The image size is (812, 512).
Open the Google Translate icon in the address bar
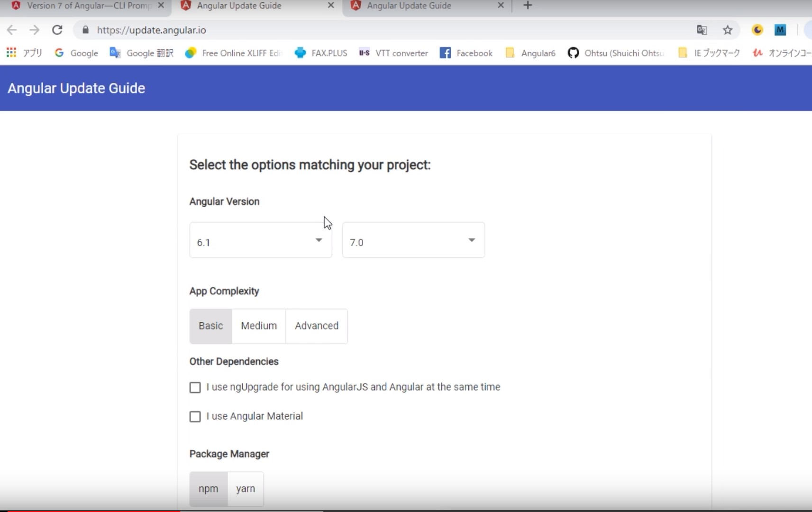coord(702,30)
